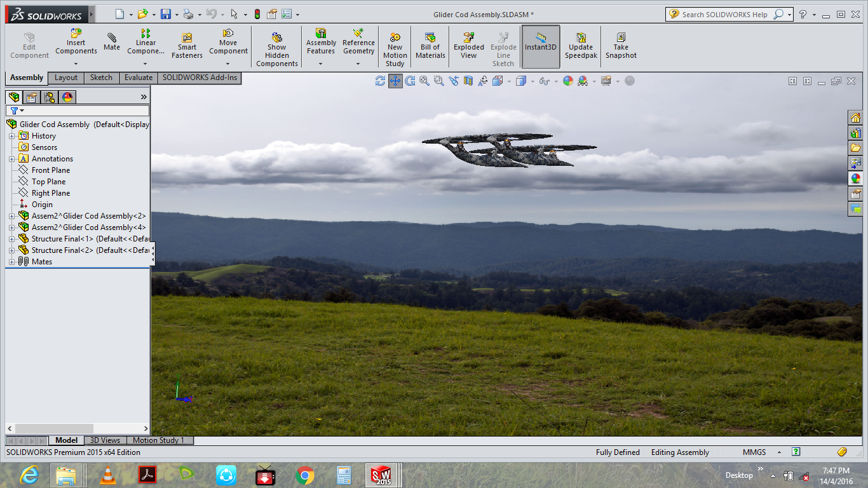Open Google Chrome from taskbar
The image size is (868, 488).
coord(305,475)
